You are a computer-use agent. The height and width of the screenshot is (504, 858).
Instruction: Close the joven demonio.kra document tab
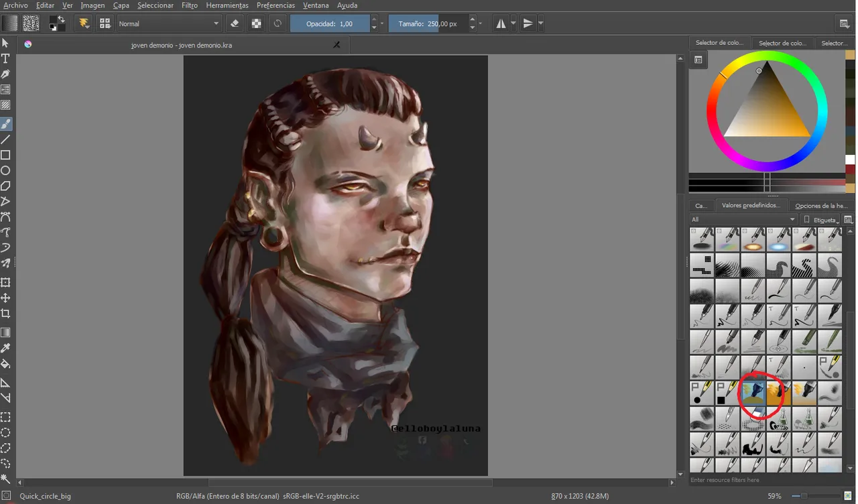[x=337, y=45]
